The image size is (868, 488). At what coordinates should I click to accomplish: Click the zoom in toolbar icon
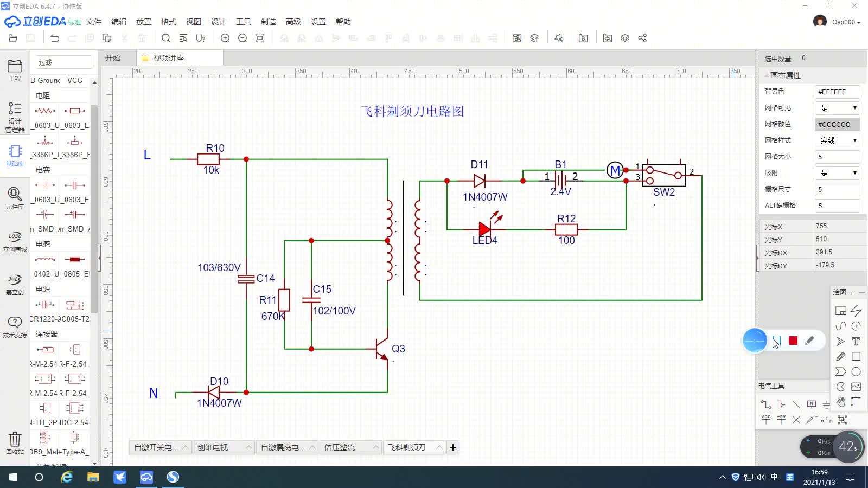tap(225, 38)
